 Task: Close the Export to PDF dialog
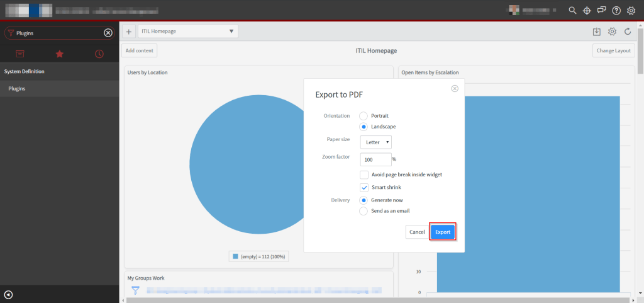coord(455,89)
